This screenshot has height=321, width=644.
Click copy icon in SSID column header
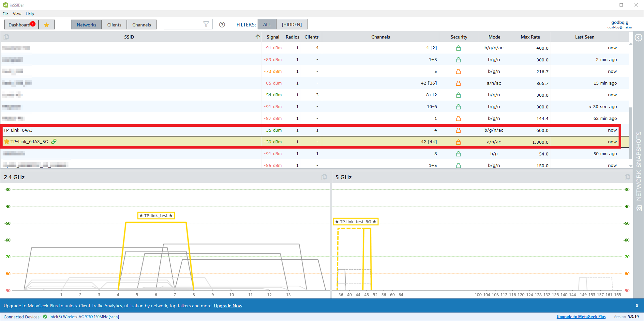click(x=6, y=37)
